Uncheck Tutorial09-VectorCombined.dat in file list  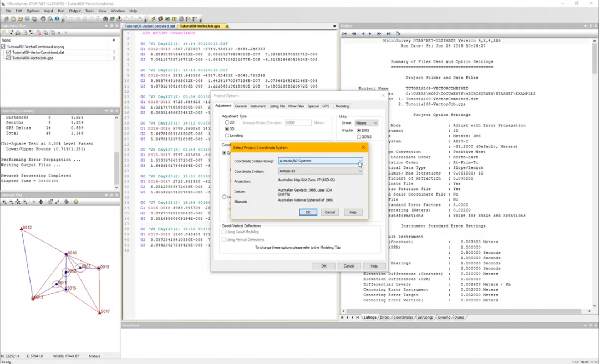(x=9, y=53)
